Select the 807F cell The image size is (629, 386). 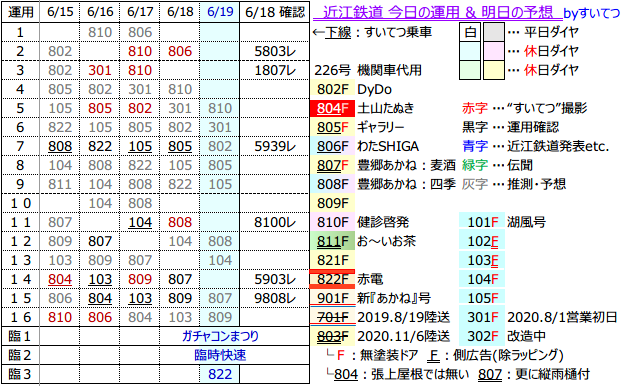tap(333, 165)
